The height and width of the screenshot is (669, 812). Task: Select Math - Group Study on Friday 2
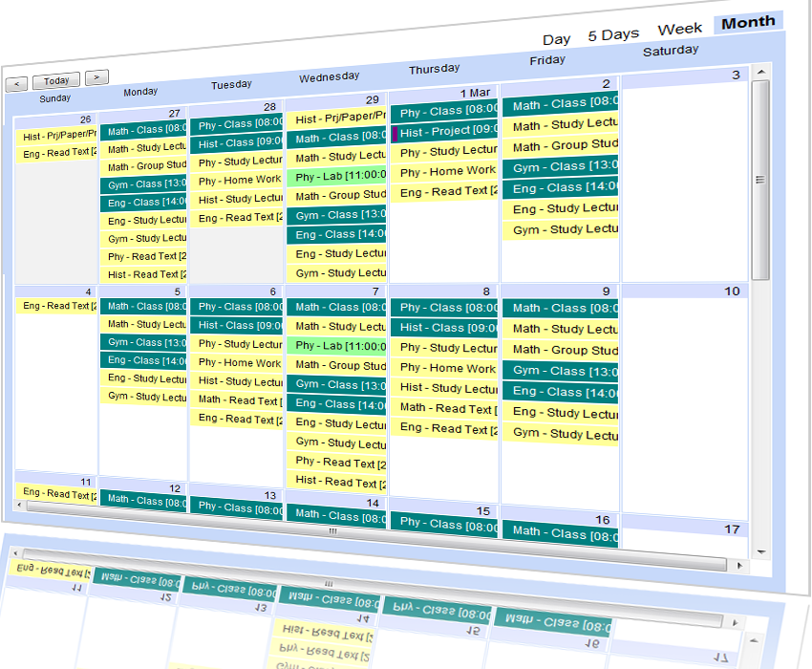pos(561,146)
